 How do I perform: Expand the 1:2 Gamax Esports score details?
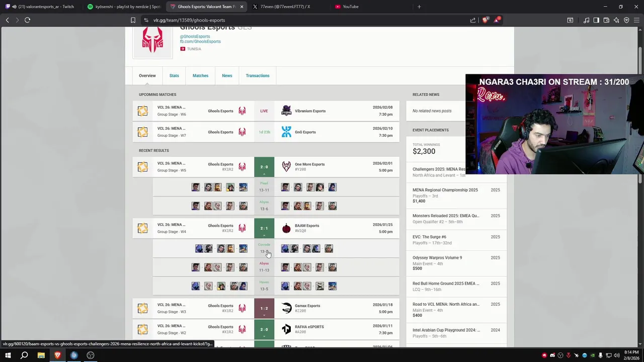click(x=264, y=308)
